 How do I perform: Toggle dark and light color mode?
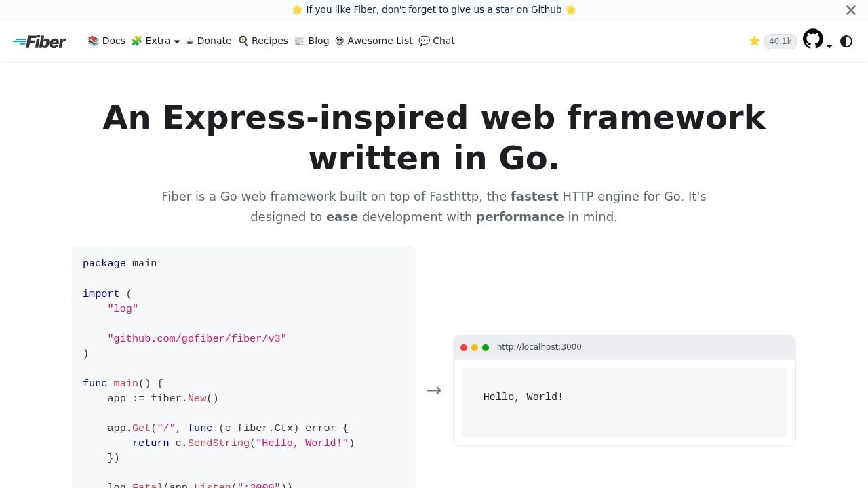846,41
